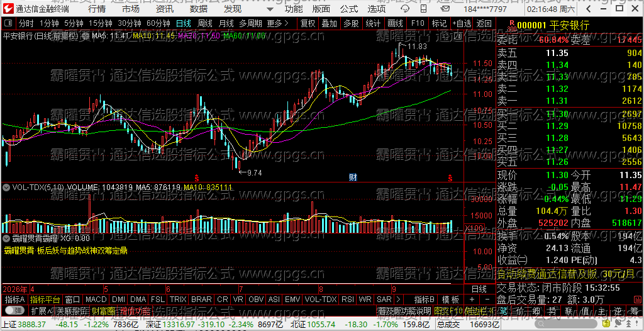Click the back arrow beside minimize button
This screenshot has width=644, height=331.
[x=589, y=9]
